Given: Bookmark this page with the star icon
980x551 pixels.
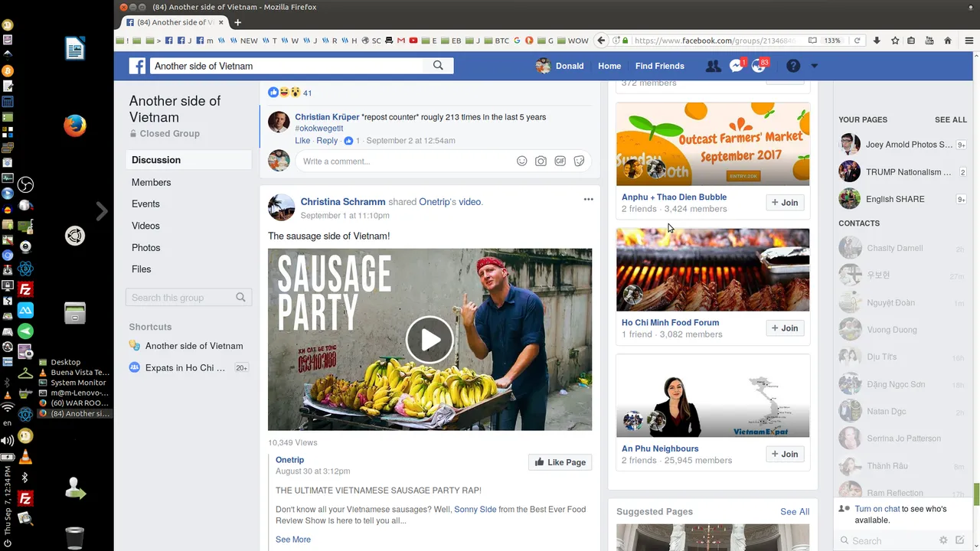Looking at the screenshot, I should [894, 41].
